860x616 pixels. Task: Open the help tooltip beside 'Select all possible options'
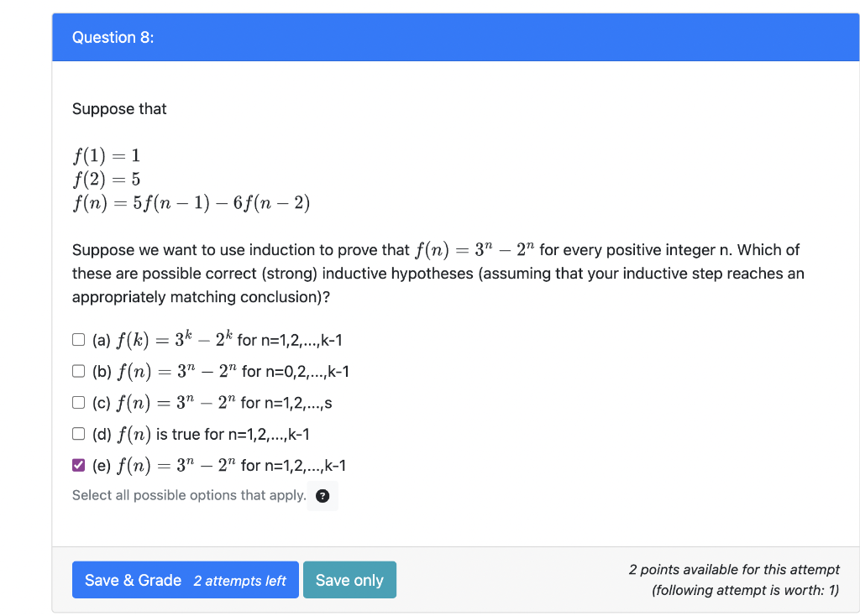pyautogui.click(x=322, y=495)
